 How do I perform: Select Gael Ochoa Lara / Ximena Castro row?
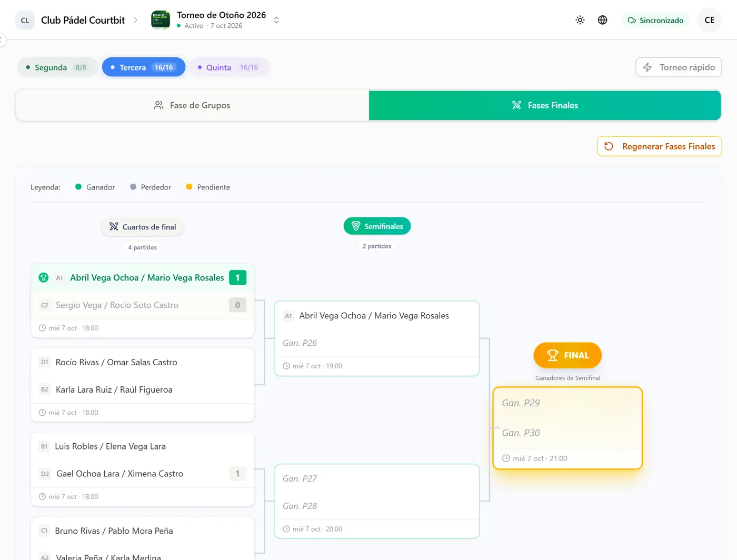pos(143,474)
